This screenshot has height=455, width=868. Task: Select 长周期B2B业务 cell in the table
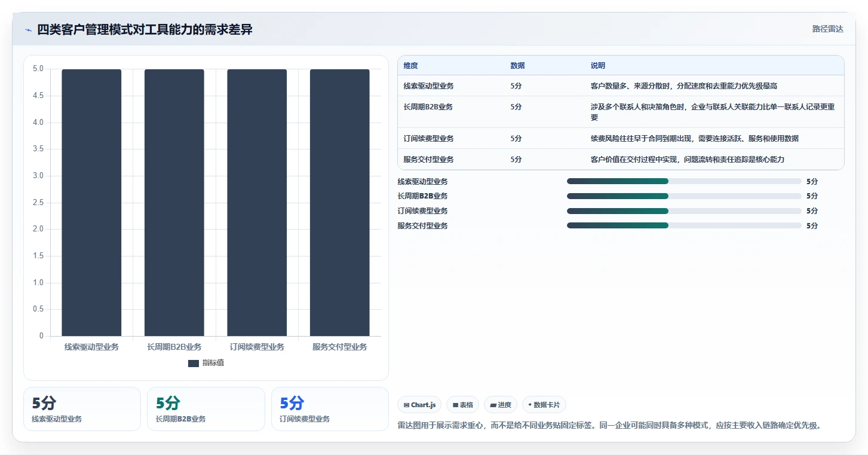pyautogui.click(x=428, y=107)
